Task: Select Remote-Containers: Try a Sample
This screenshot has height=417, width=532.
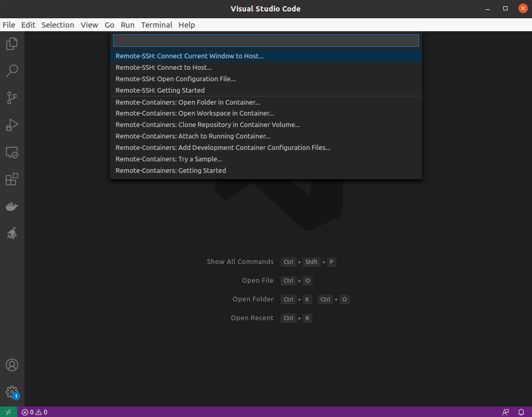Action: (265, 159)
